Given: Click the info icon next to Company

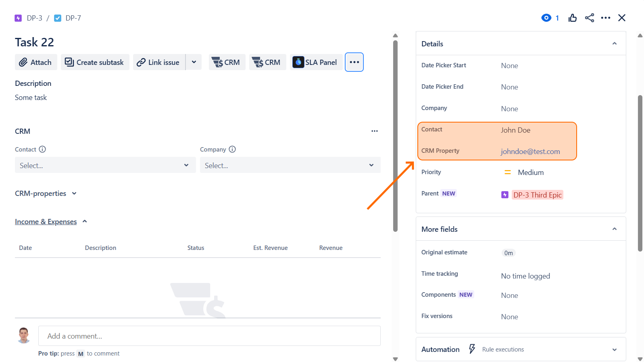Looking at the screenshot, I should [x=232, y=149].
